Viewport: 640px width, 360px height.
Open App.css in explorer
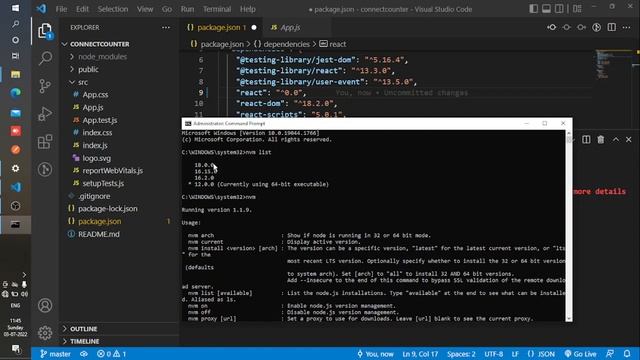[x=95, y=95]
